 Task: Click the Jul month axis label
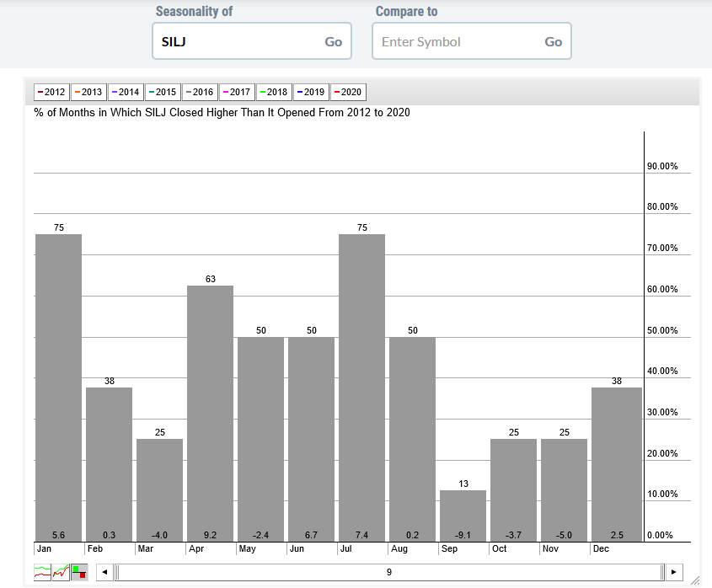coord(346,548)
